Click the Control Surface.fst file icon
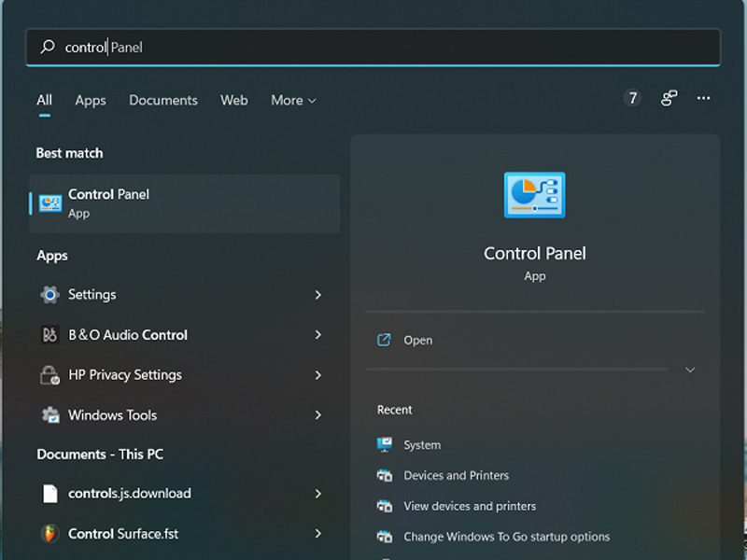 pos(49,534)
